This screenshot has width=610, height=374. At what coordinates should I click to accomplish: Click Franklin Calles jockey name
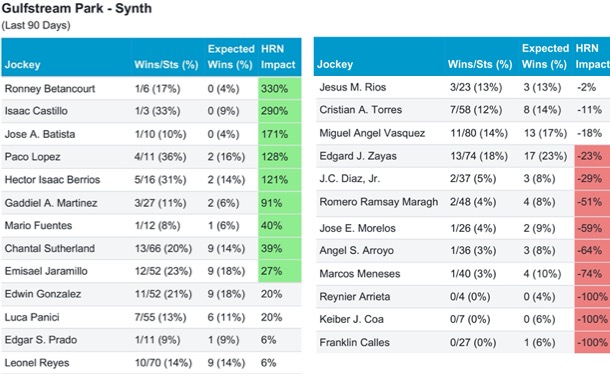point(354,342)
